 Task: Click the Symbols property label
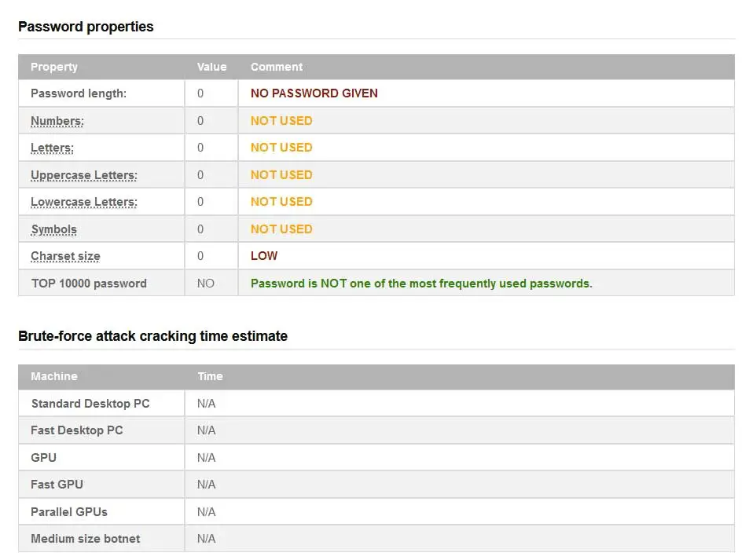point(53,229)
